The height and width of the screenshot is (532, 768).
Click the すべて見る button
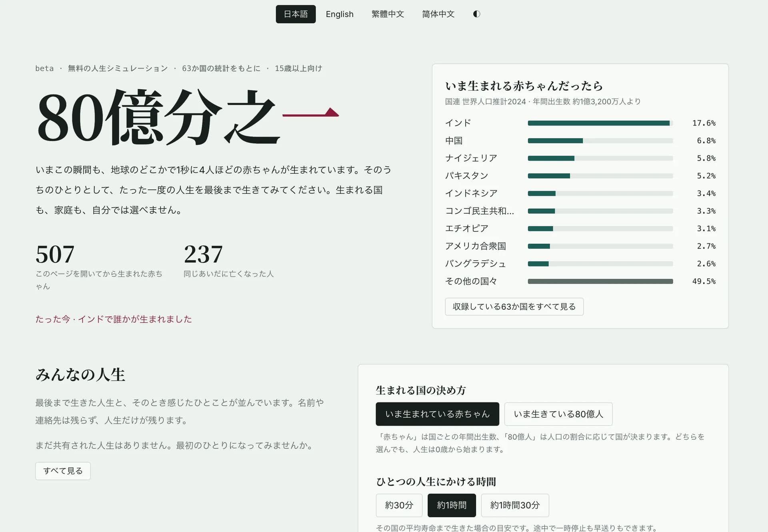pos(63,471)
